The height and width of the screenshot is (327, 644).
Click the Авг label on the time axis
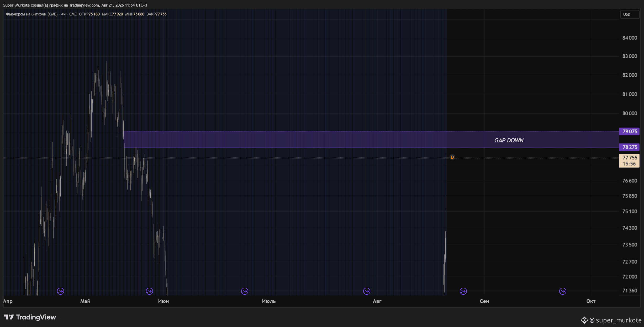[377, 301]
